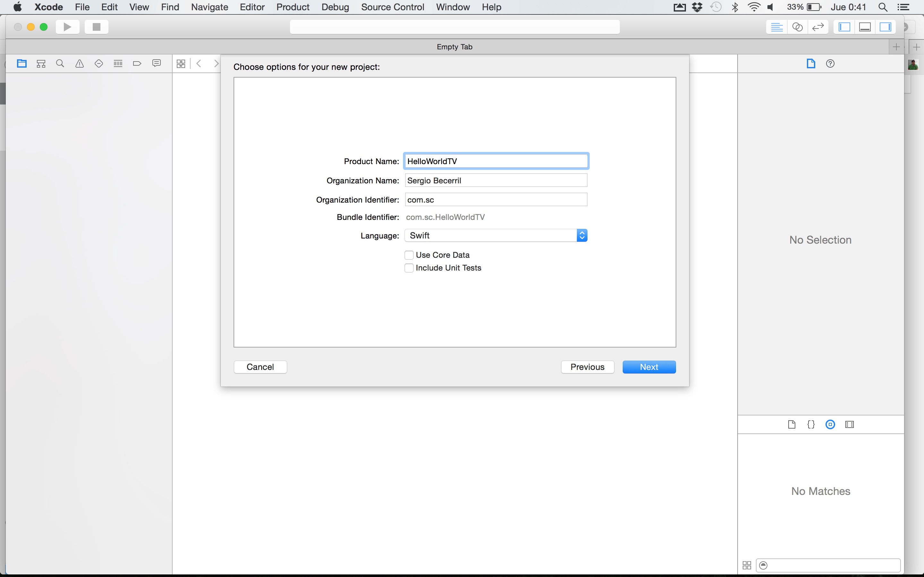Open the Source Control menu
The width and height of the screenshot is (924, 577).
point(392,7)
